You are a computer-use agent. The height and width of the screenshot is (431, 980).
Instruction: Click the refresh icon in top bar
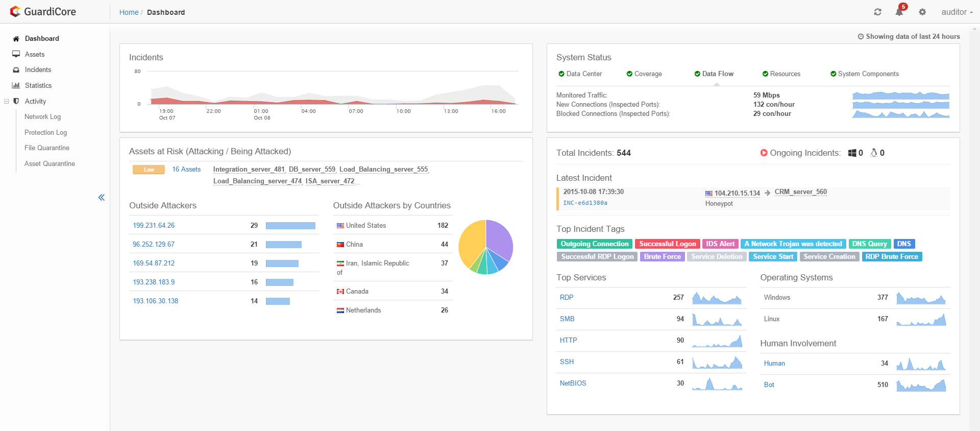[x=877, y=12]
